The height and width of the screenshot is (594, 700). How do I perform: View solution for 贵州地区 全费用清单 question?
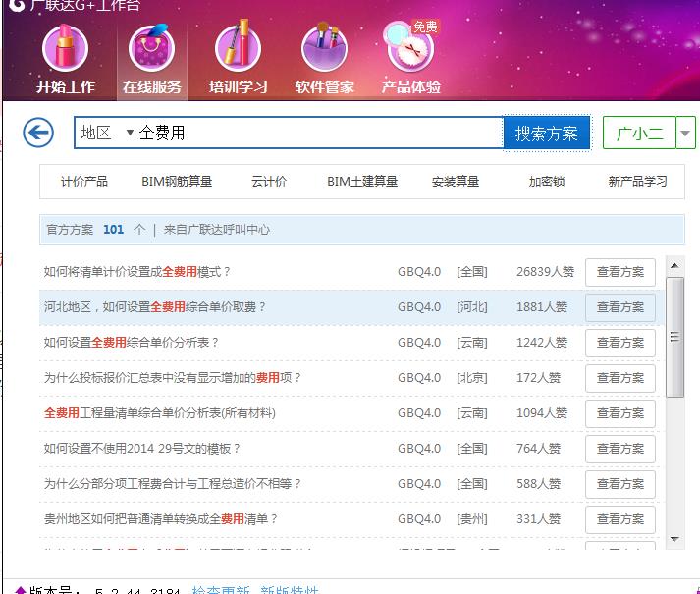(x=620, y=519)
